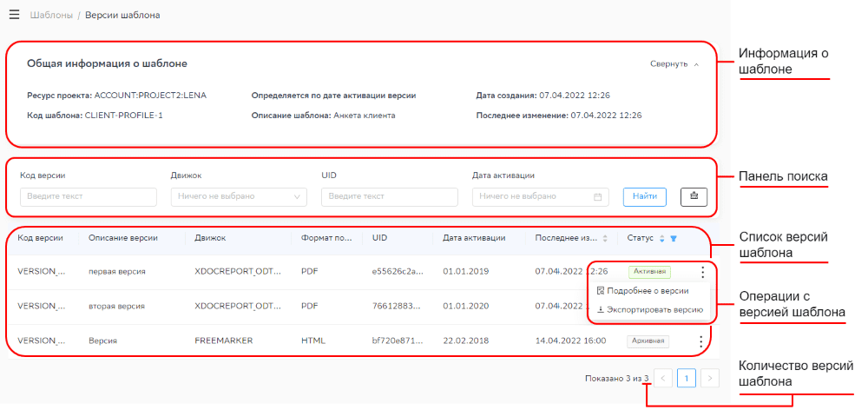Click the clear filters icon button
This screenshot has height=410, width=868.
pyautogui.click(x=694, y=196)
